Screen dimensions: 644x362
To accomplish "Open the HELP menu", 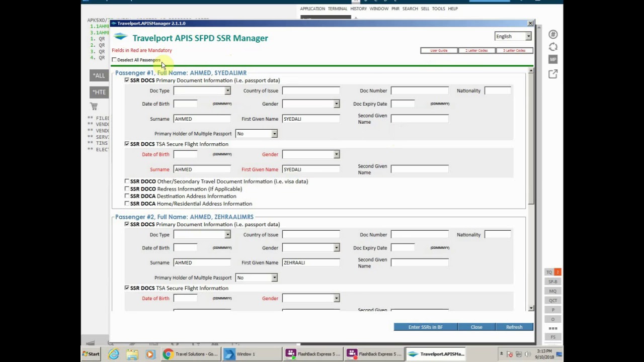I will (x=453, y=9).
